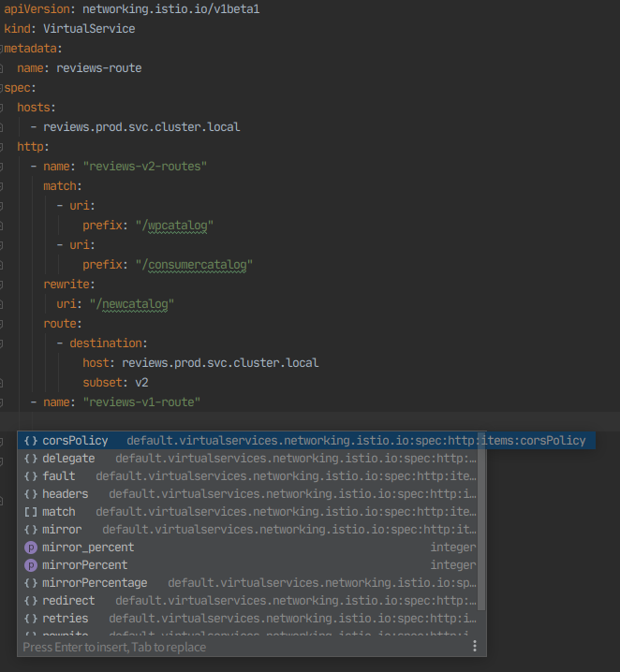Click "/consumercatalog" prefix value
Image resolution: width=620 pixels, height=672 pixels.
click(194, 265)
